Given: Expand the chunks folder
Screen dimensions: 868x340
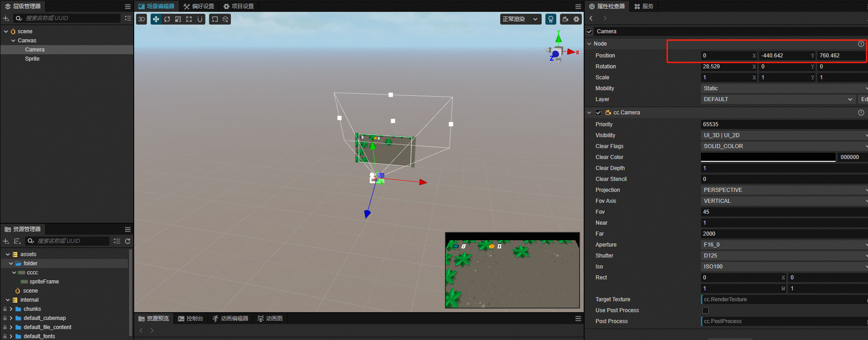Looking at the screenshot, I should click(x=11, y=309).
